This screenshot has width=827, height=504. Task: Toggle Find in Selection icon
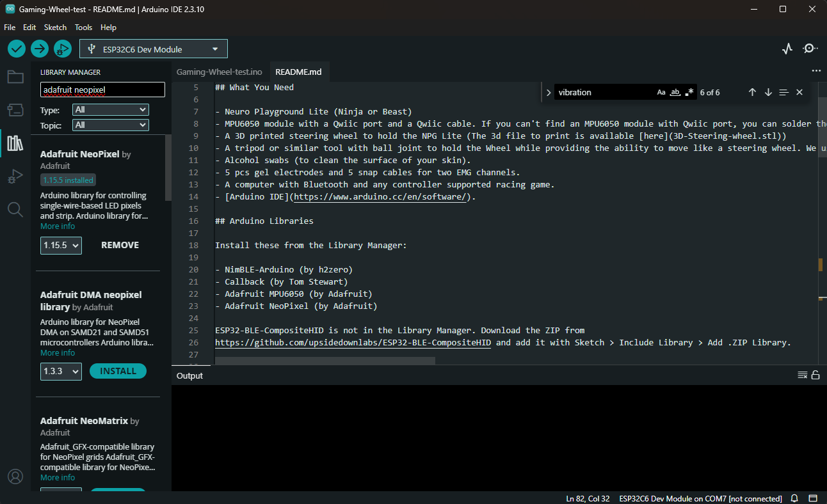click(x=783, y=92)
